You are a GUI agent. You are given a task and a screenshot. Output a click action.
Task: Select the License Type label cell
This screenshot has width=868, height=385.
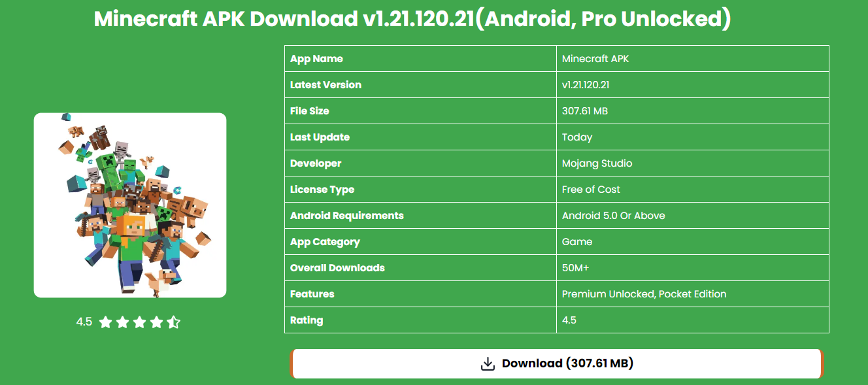coord(420,190)
